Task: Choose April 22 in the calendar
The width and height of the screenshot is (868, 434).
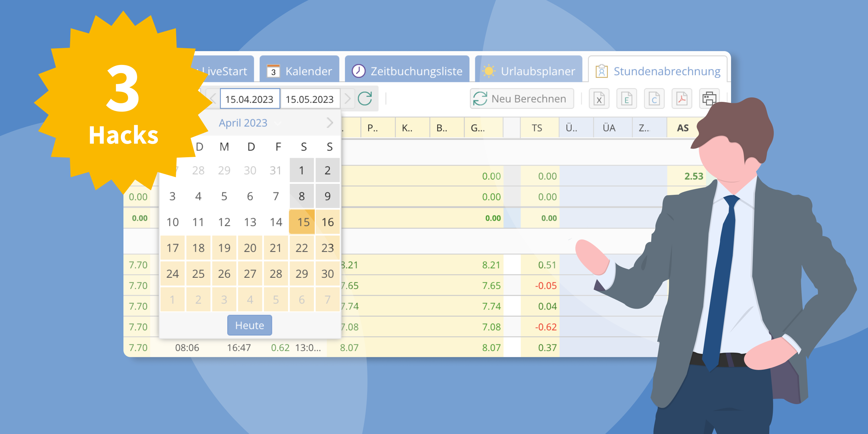Action: pos(302,248)
